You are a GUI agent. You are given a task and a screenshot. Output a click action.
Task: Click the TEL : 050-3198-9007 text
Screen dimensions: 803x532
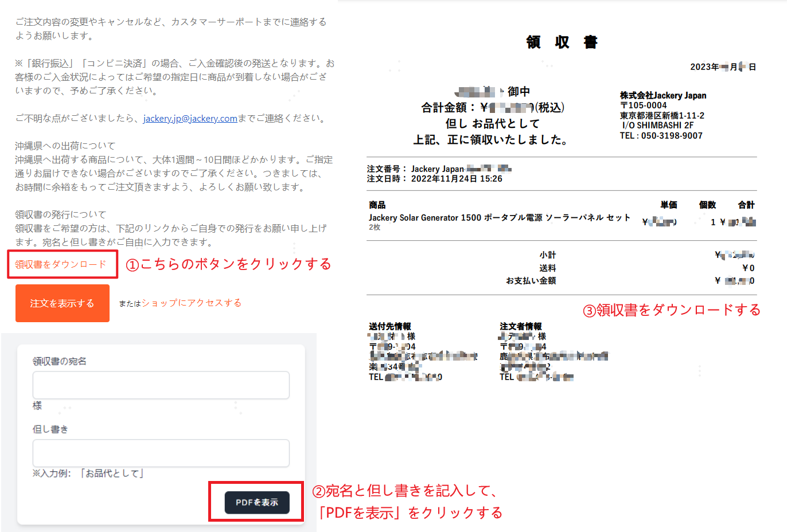(x=661, y=136)
